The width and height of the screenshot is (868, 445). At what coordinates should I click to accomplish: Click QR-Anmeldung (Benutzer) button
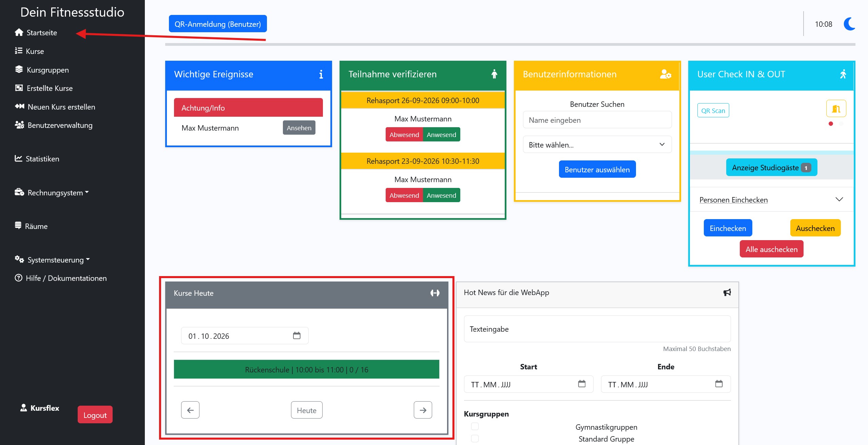(x=218, y=24)
